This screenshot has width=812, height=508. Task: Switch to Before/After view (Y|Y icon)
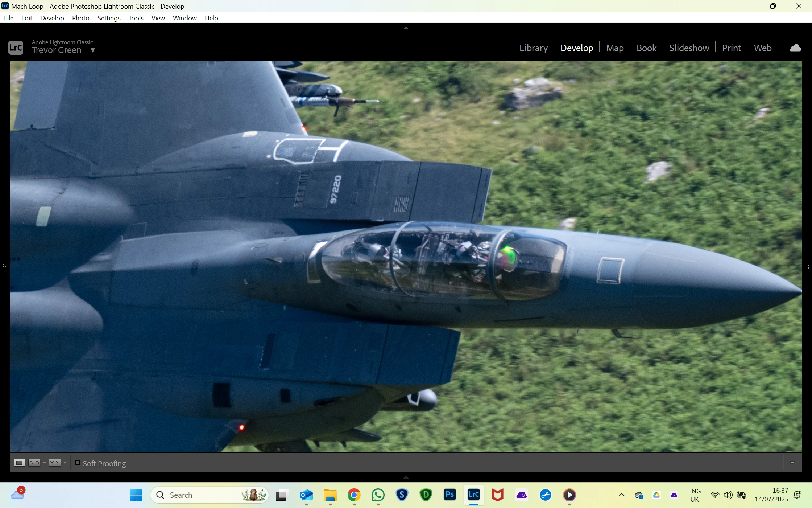(55, 463)
